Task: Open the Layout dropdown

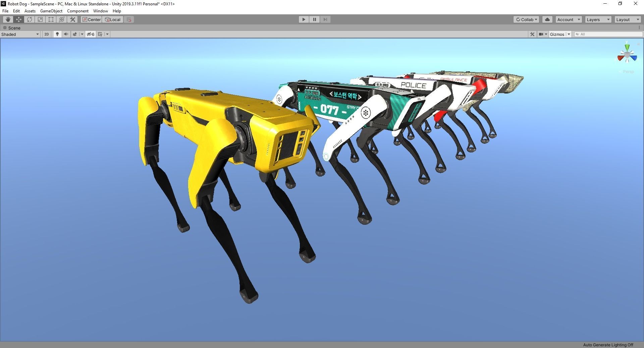Action: click(x=628, y=19)
